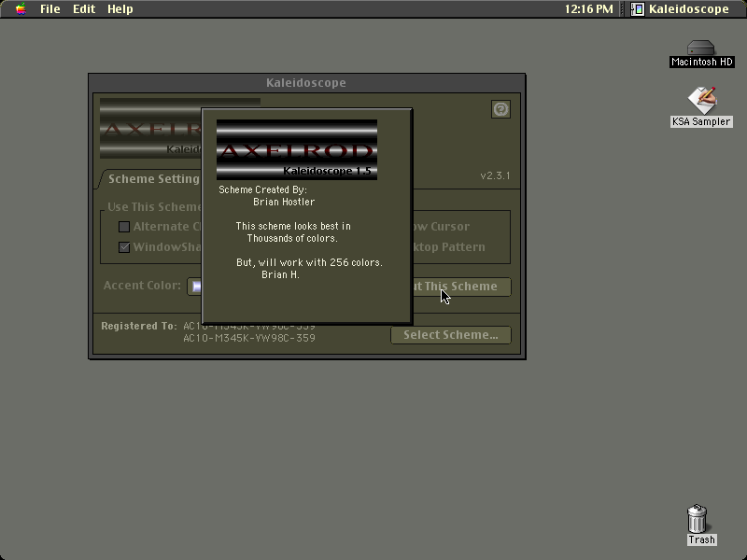The height and width of the screenshot is (560, 747).
Task: Click the Select Scheme... button
Action: coord(451,335)
